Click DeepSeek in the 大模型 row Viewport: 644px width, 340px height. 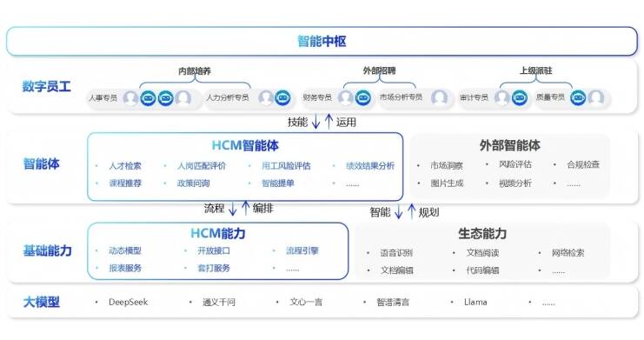coord(128,303)
